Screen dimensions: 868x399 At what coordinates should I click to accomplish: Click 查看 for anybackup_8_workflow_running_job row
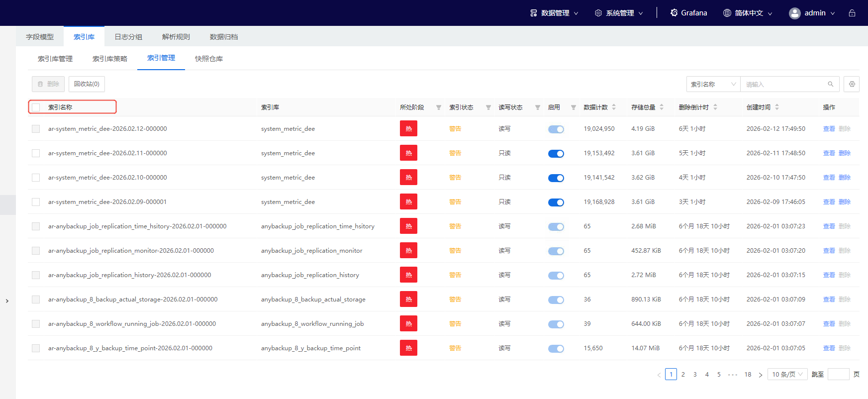[x=829, y=324]
